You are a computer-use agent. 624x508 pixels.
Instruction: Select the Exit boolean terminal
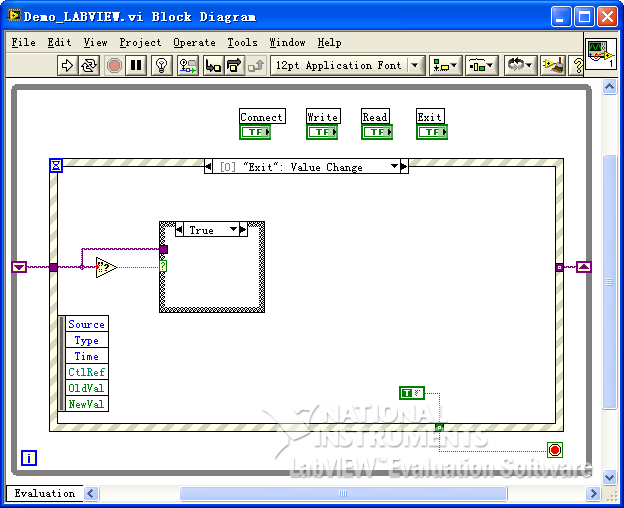(432, 132)
